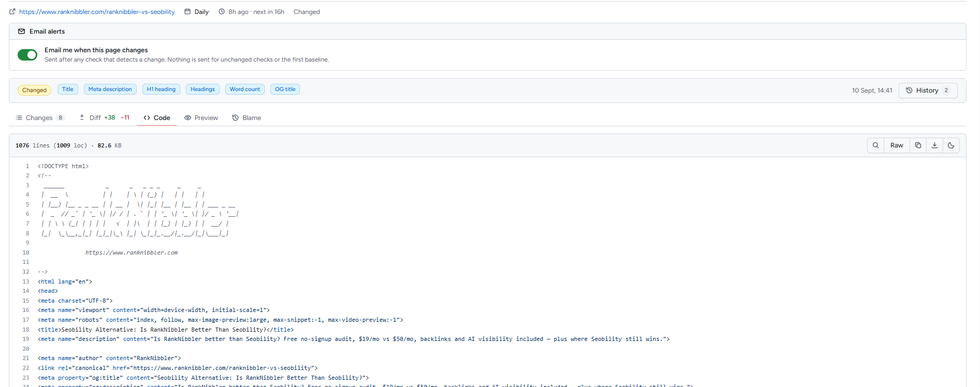Switch to the Changes tab
The width and height of the screenshot is (980, 387).
pos(39,118)
